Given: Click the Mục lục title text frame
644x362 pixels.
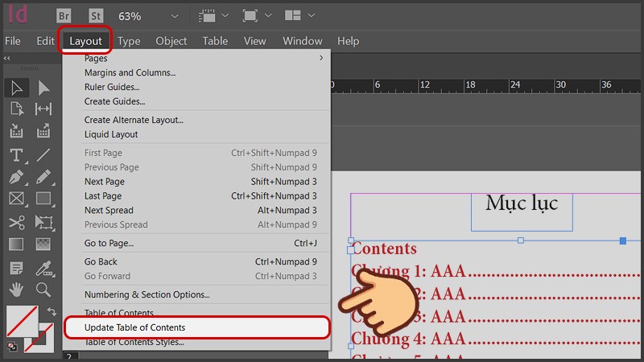Looking at the screenshot, I should (x=522, y=212).
